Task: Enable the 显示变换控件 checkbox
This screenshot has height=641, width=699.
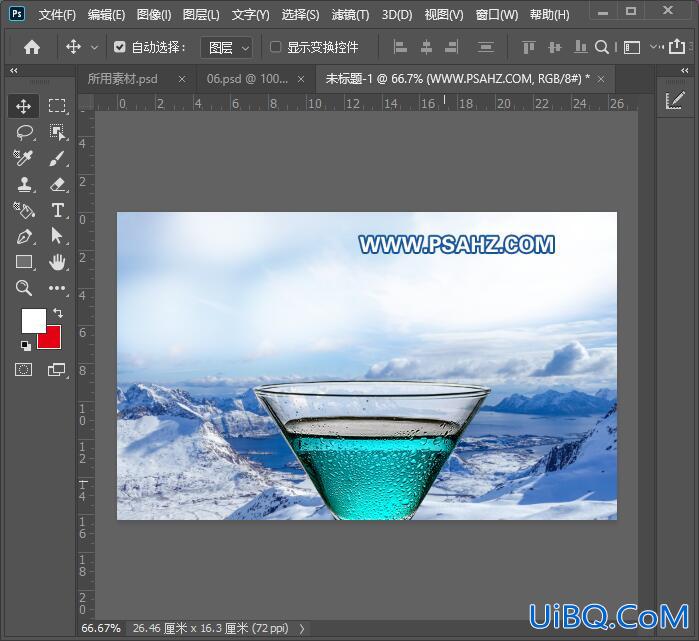Action: [275, 47]
